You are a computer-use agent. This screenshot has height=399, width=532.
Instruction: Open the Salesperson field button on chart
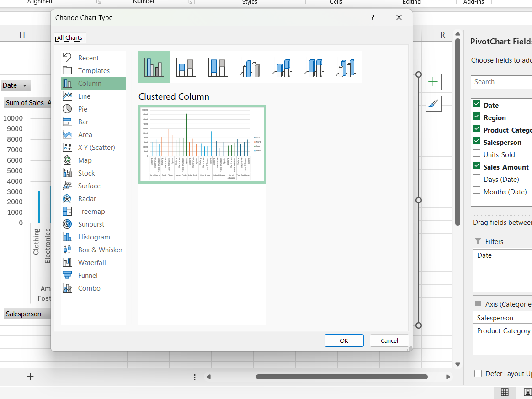(x=27, y=314)
